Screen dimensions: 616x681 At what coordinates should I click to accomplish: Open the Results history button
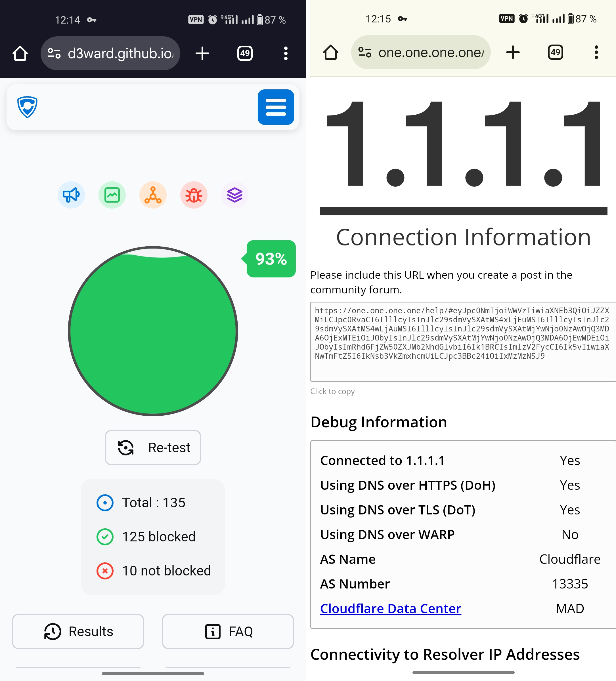(x=78, y=631)
